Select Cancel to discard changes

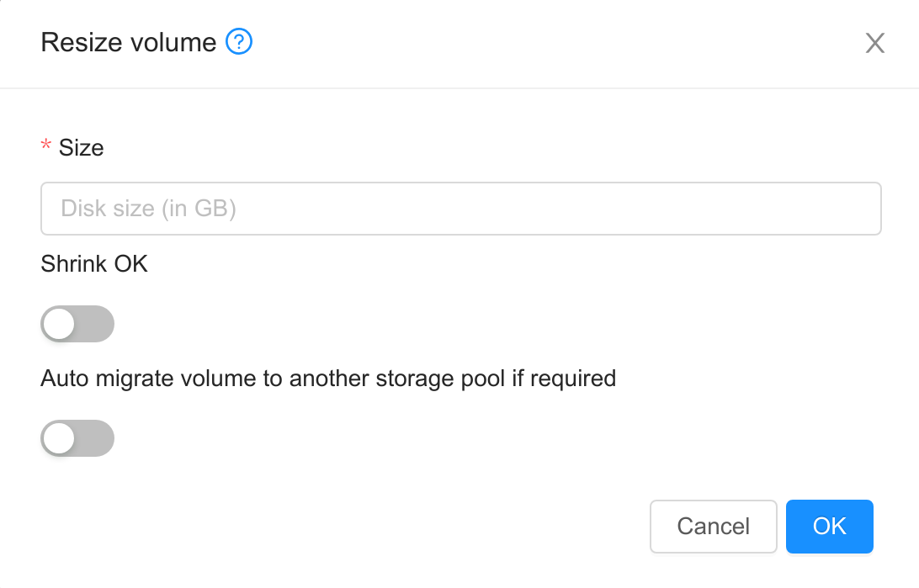tap(713, 526)
